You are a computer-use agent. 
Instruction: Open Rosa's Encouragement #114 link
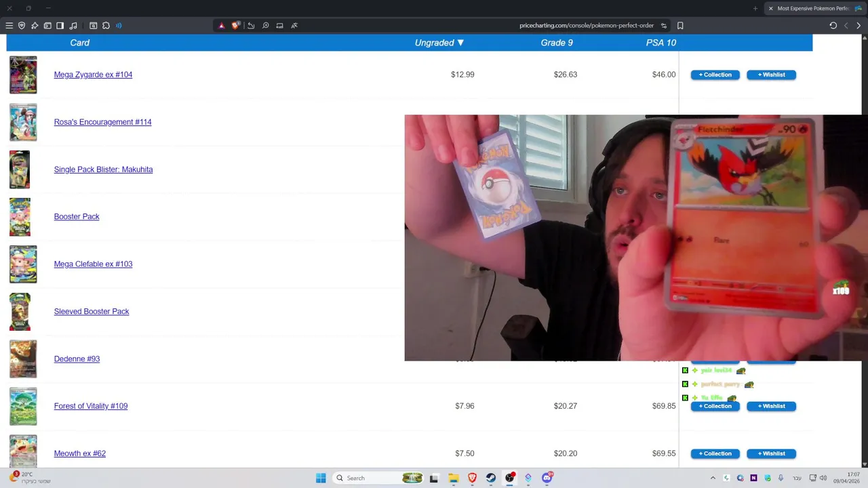coord(102,122)
